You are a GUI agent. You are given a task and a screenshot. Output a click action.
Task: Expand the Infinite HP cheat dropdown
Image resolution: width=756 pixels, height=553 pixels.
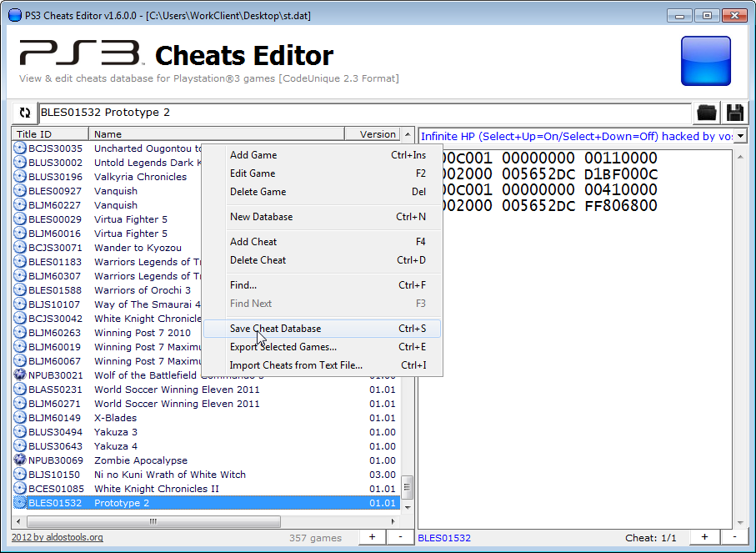[x=740, y=136]
